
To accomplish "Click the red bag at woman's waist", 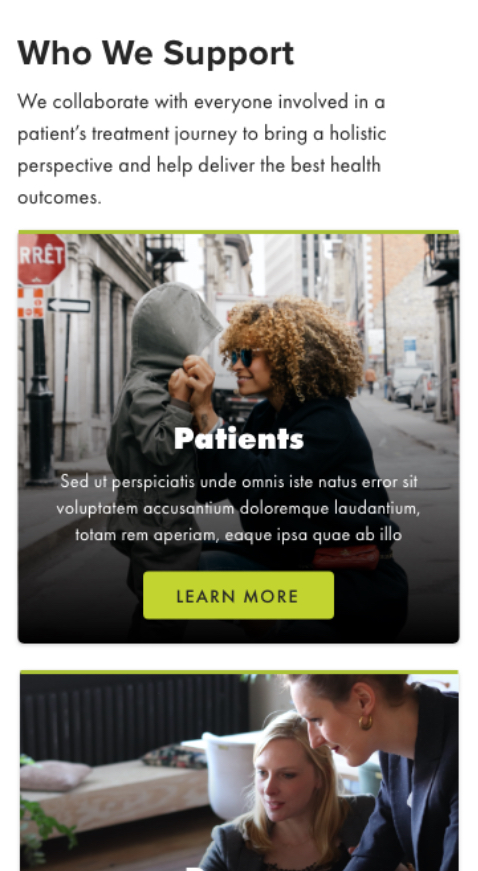I will [x=346, y=557].
